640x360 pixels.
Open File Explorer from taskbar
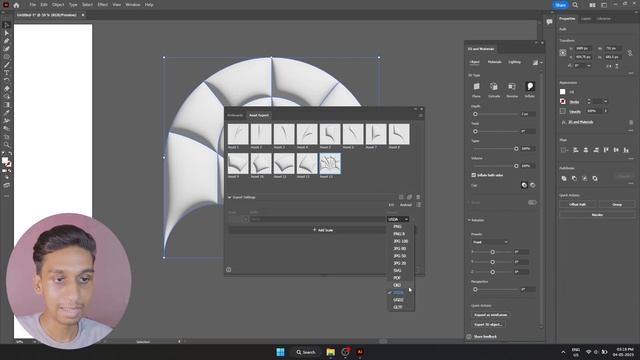(331, 352)
